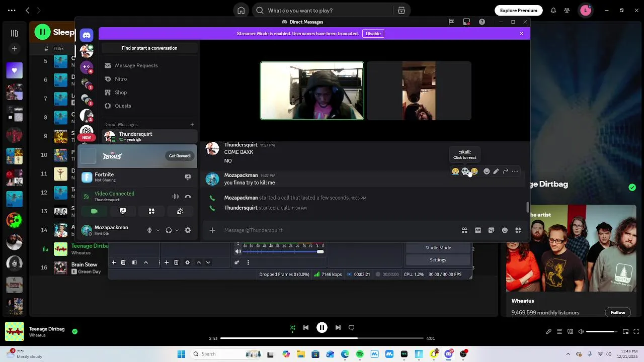Open OBS Settings button

[x=438, y=260]
